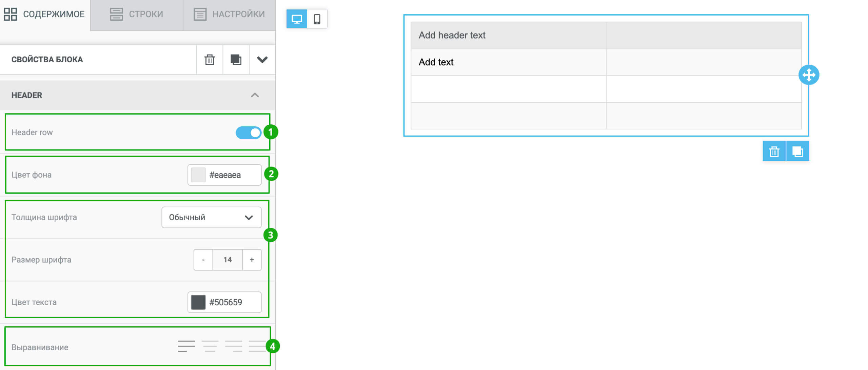868x370 pixels.
Task: Enable or disable Header row toggle
Action: 248,131
